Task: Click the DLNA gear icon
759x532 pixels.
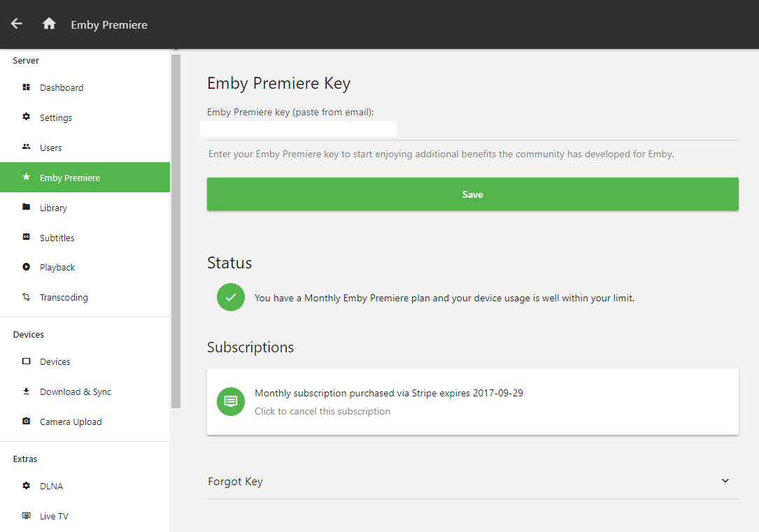Action: 26,486
